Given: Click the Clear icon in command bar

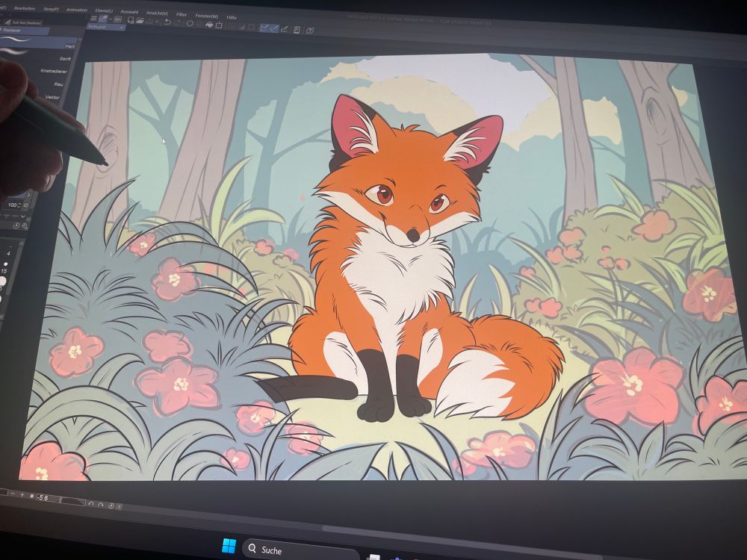Looking at the screenshot, I should click(190, 23).
